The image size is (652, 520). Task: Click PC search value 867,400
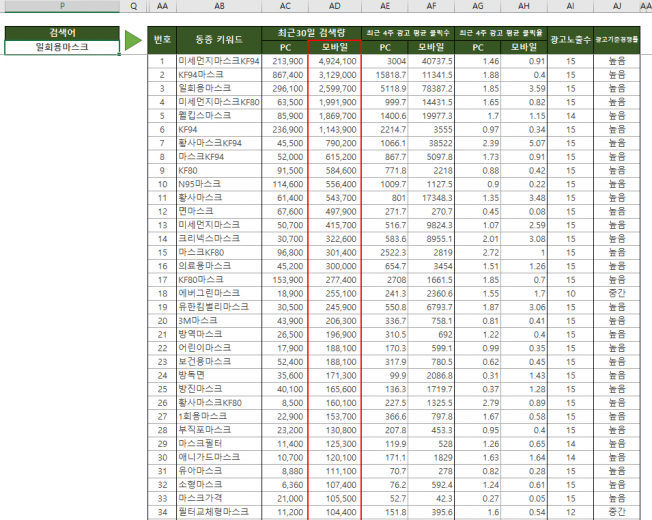(x=285, y=75)
